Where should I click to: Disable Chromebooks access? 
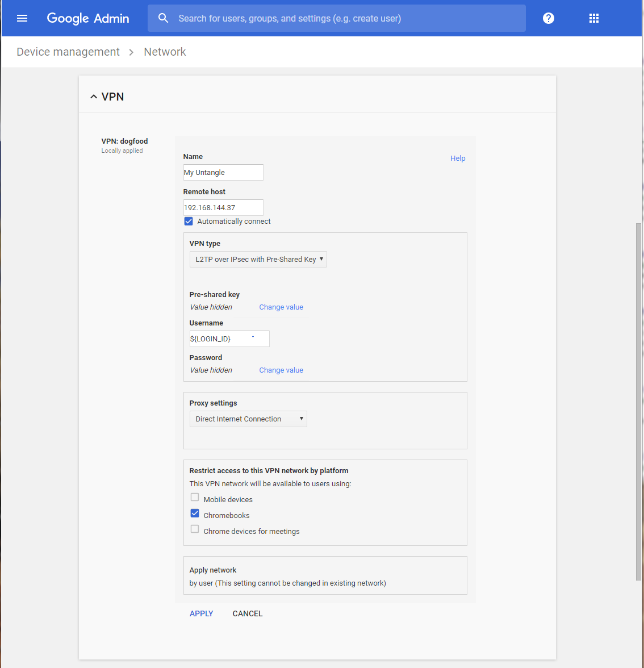click(195, 512)
